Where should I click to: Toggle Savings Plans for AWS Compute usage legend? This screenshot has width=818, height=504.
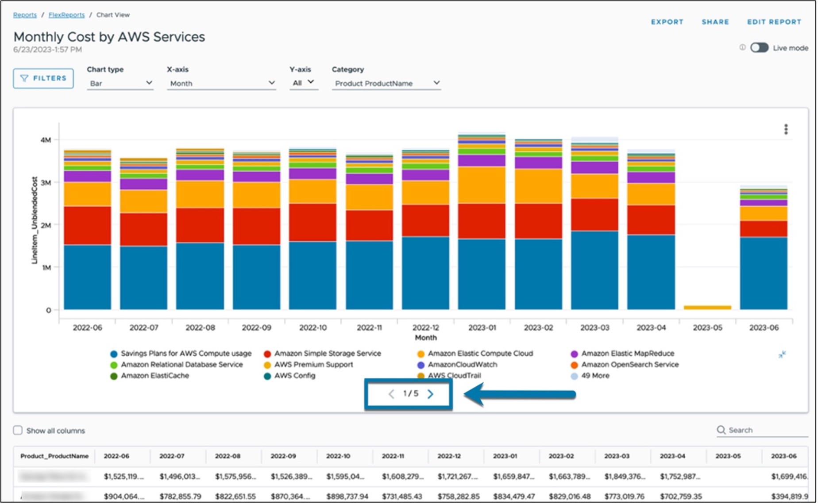tap(181, 354)
